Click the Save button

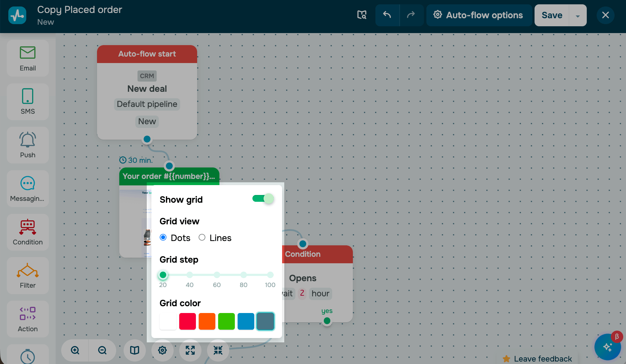coord(552,15)
